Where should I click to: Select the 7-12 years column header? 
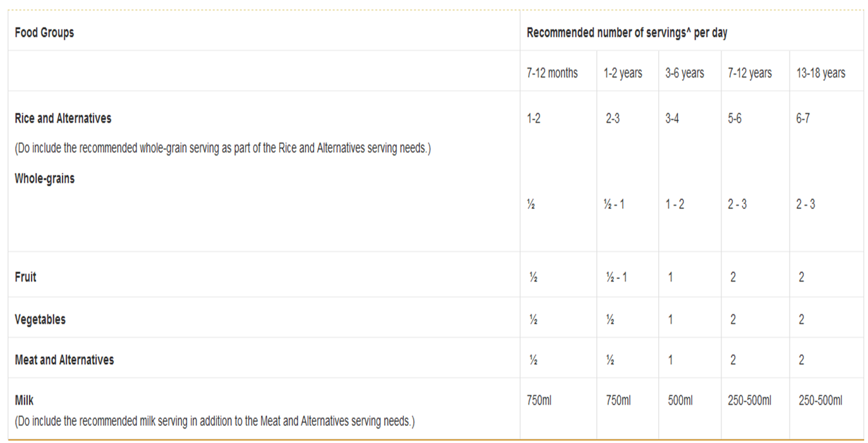[749, 73]
